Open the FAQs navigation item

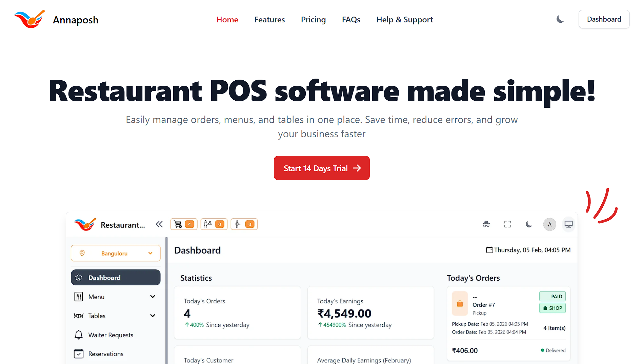pos(351,20)
